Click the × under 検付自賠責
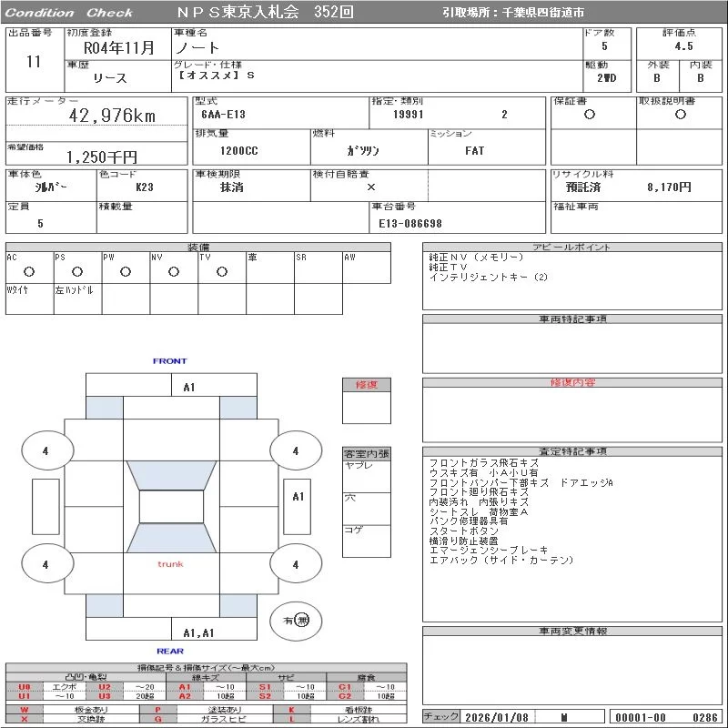The width and height of the screenshot is (728, 728). click(x=371, y=187)
